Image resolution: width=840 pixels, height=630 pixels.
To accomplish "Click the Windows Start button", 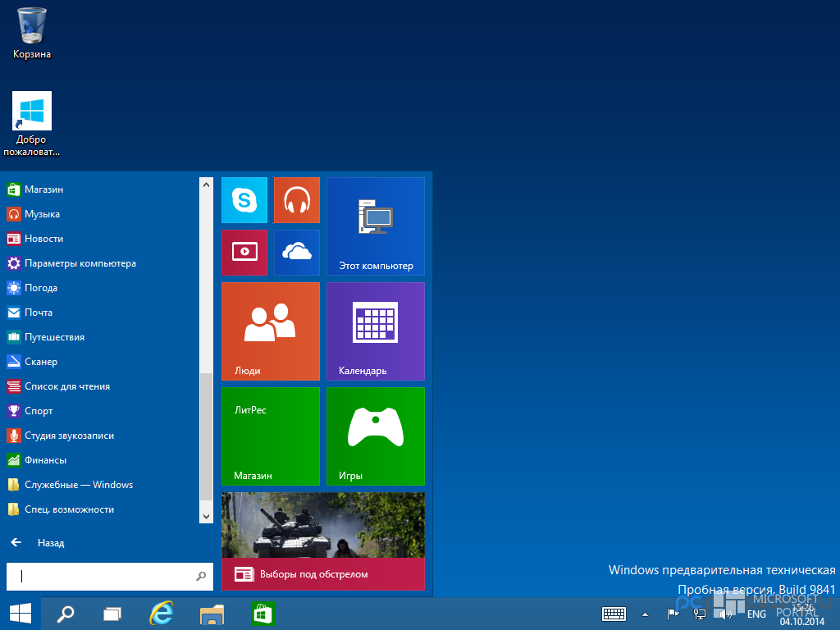I will tap(21, 614).
